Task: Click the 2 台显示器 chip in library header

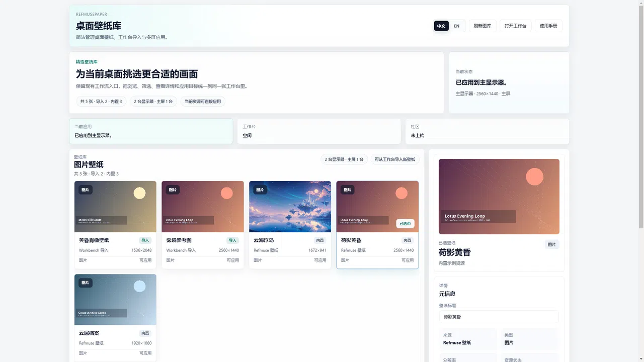Action: coord(344,159)
